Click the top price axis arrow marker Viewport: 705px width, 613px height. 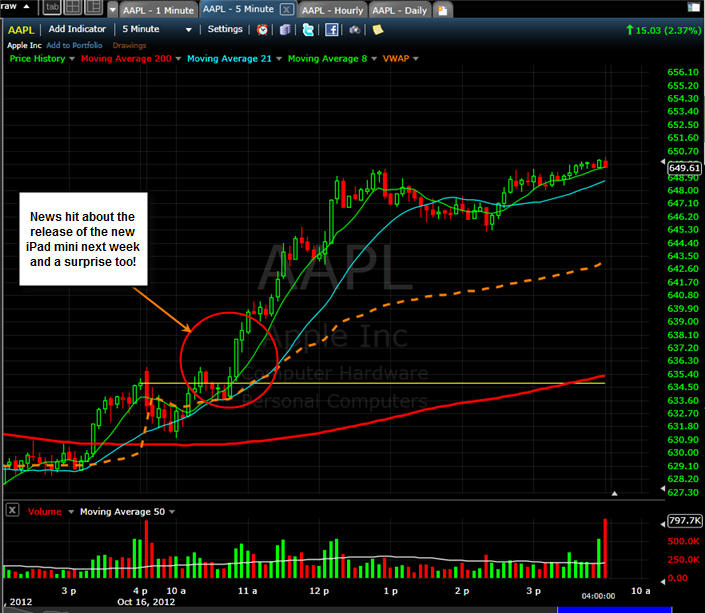tap(663, 161)
